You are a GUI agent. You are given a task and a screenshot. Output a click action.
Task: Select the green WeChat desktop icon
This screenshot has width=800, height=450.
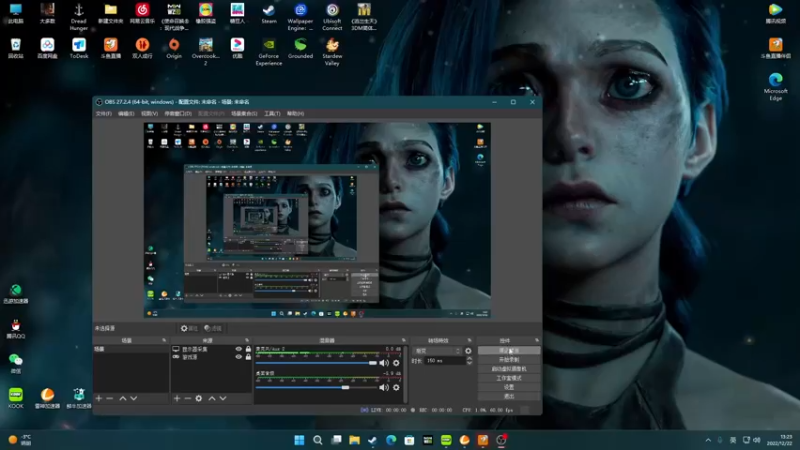pyautogui.click(x=15, y=364)
